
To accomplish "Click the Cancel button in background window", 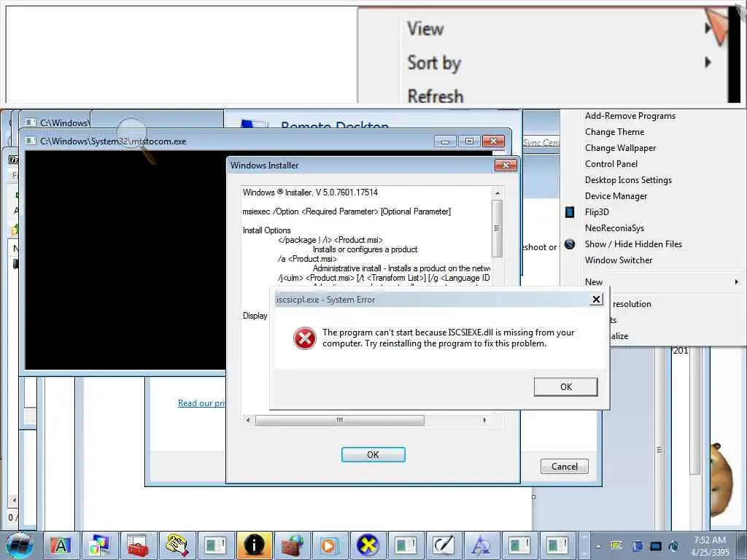I will 564,467.
